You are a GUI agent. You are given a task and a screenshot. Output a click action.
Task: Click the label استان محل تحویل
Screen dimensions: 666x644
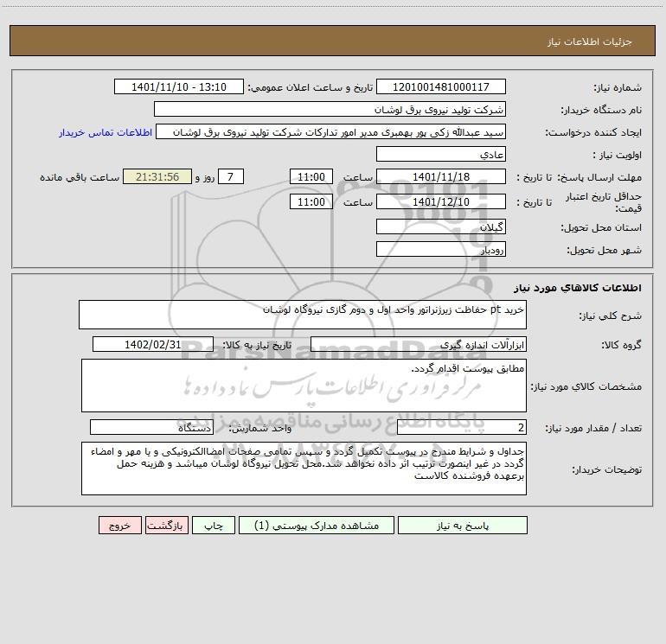pos(601,228)
